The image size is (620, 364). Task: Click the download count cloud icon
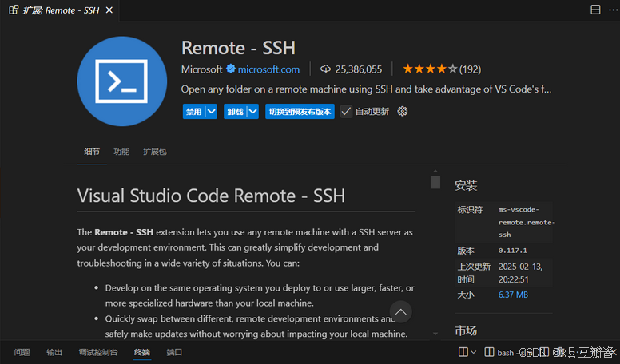pos(325,69)
